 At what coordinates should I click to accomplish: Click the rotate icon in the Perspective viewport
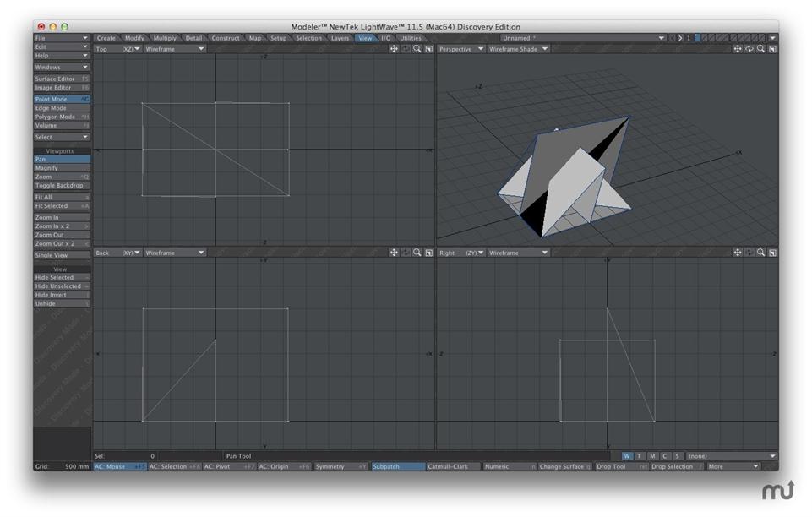(749, 49)
